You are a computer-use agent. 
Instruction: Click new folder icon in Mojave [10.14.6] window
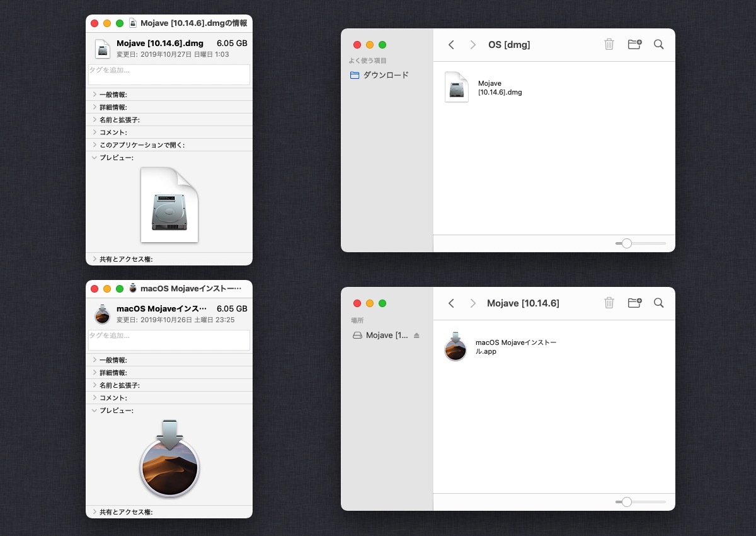pyautogui.click(x=634, y=303)
